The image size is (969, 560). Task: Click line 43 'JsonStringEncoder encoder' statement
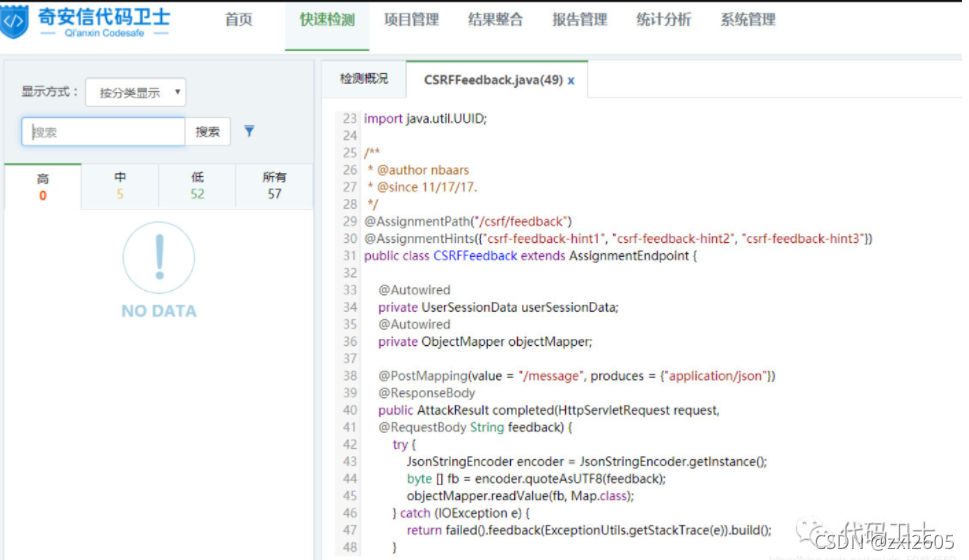coord(586,462)
